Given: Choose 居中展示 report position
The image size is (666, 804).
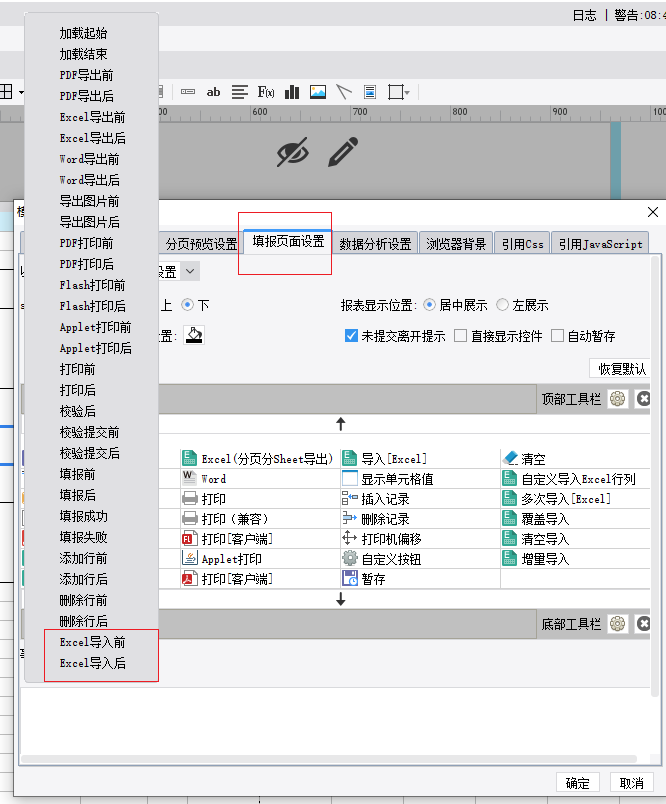Looking at the screenshot, I should (430, 305).
